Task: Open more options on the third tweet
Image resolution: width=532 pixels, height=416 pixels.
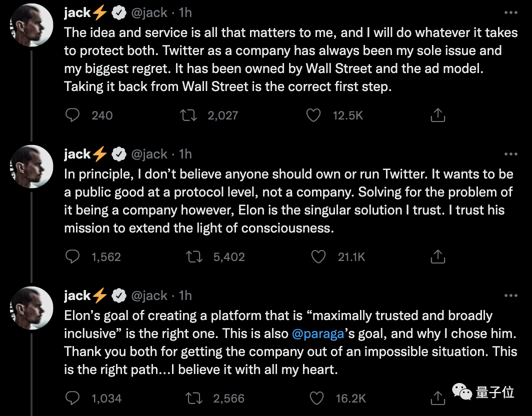Action: tap(510, 295)
